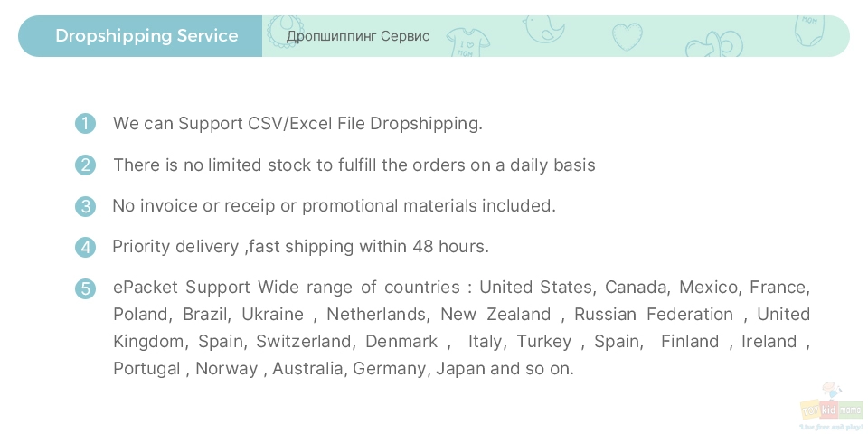This screenshot has width=868, height=434.
Task: Click the number 2 bullet icon
Action: coord(85,165)
